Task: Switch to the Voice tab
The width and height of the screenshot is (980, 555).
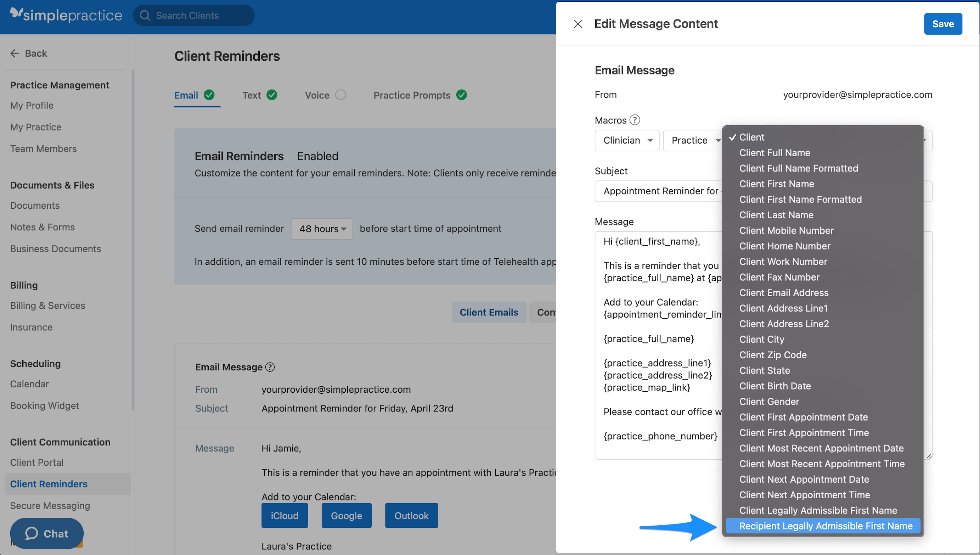Action: (x=317, y=95)
